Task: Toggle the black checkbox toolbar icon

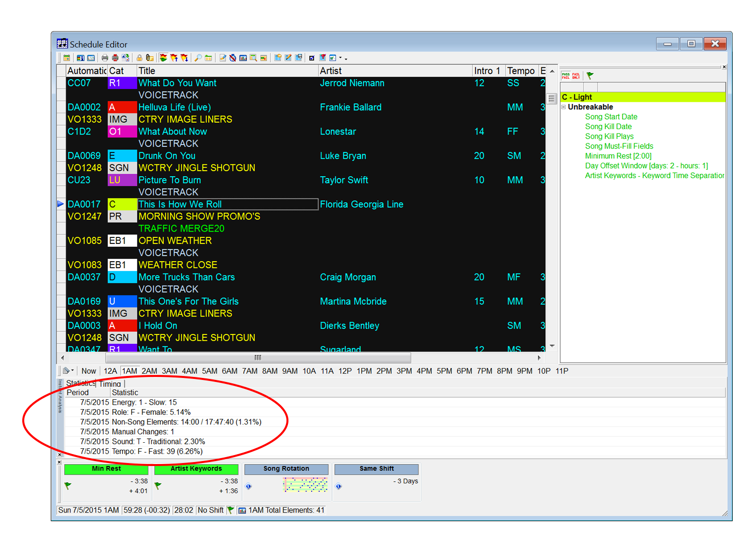Action: tap(312, 58)
